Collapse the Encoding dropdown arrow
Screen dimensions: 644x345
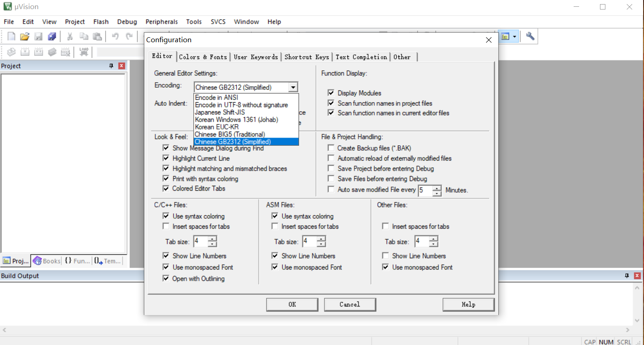[x=293, y=88]
